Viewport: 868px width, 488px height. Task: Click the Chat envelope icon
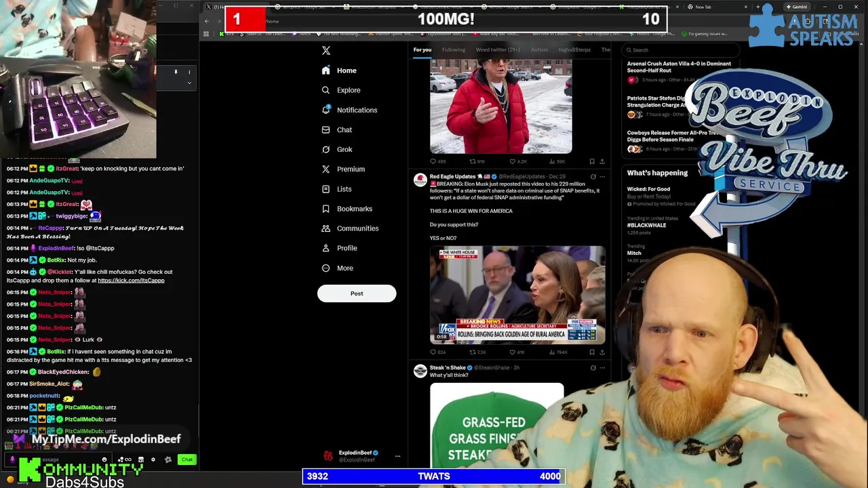[326, 129]
